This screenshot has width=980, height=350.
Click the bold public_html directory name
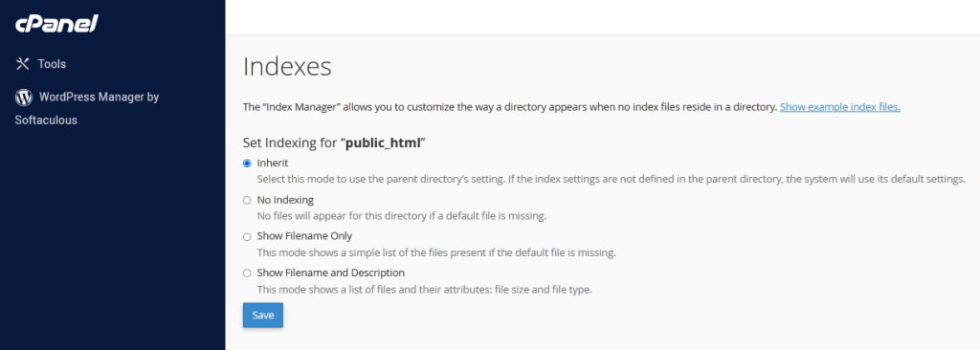383,142
